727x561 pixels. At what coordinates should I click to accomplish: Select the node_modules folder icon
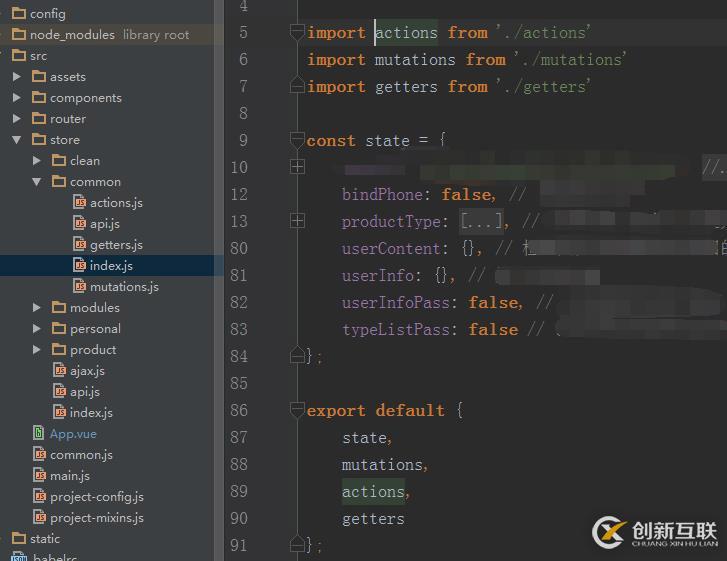tap(19, 34)
